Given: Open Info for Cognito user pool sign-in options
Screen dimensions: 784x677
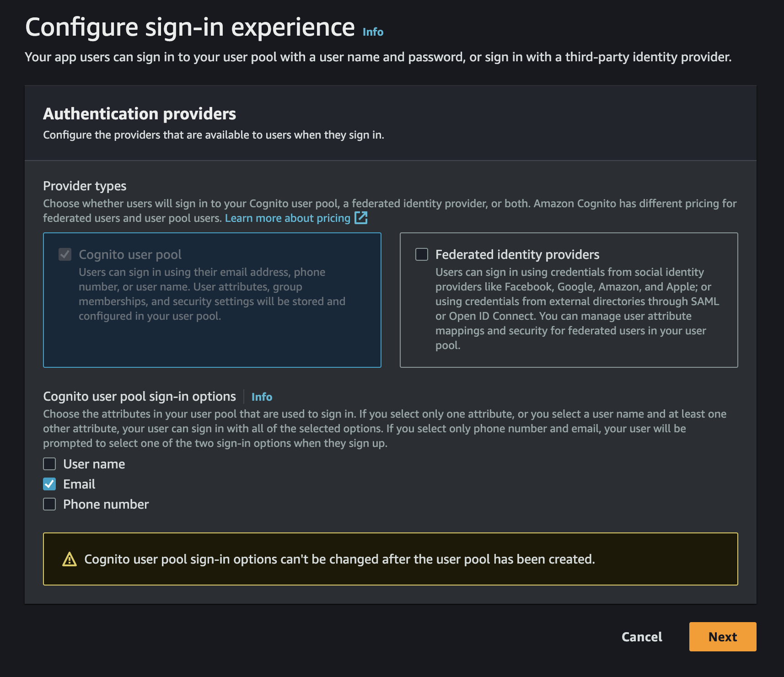Looking at the screenshot, I should [x=262, y=397].
